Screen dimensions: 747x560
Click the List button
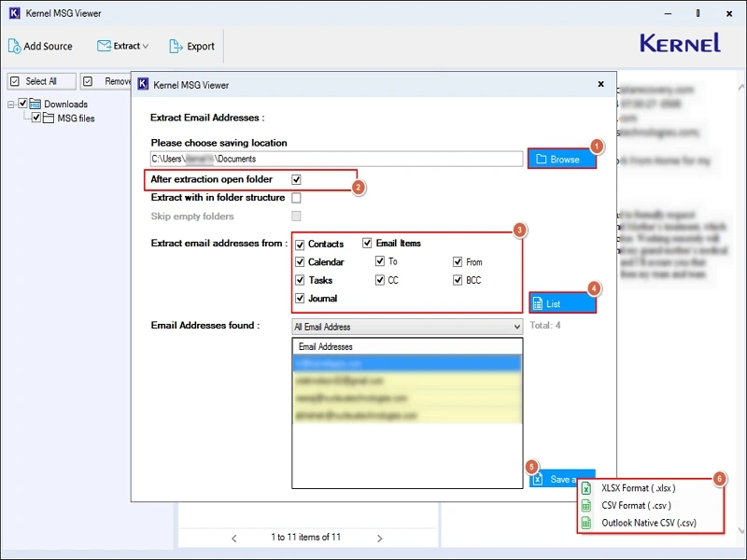(x=562, y=303)
